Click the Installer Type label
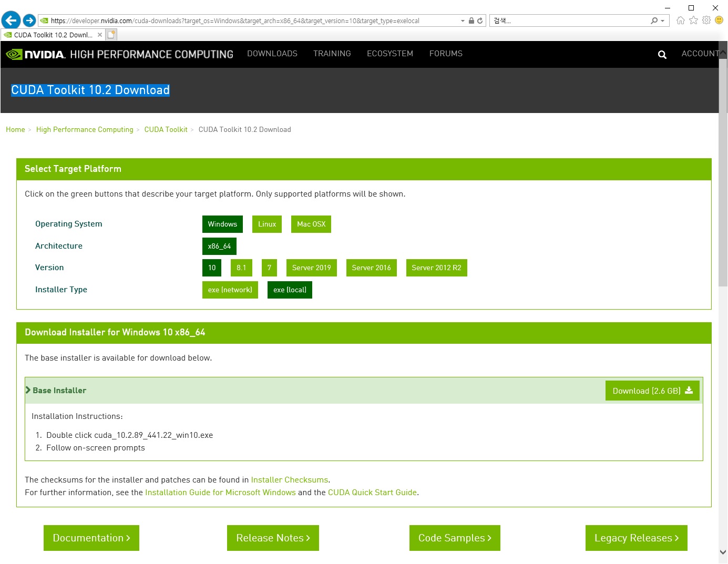The image size is (728, 564). (x=61, y=290)
